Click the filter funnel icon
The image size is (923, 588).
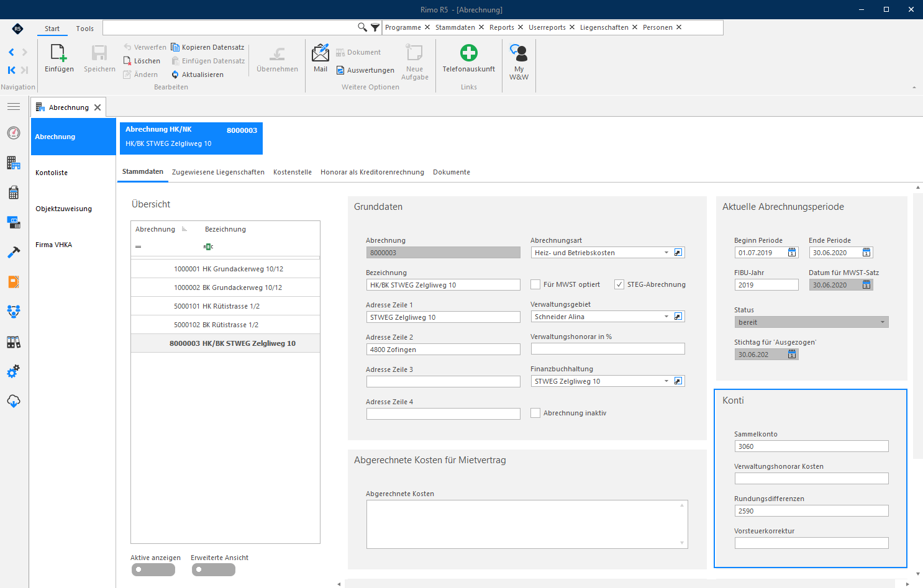375,27
